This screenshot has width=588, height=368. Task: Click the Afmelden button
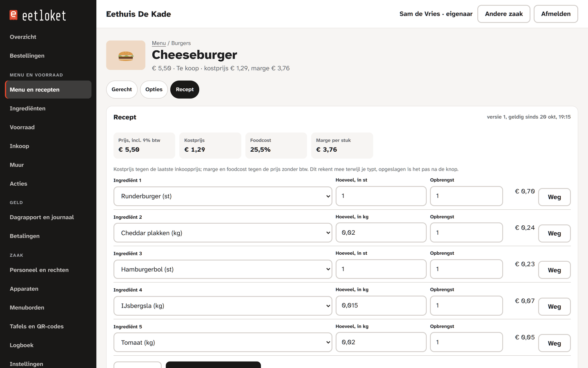556,14
